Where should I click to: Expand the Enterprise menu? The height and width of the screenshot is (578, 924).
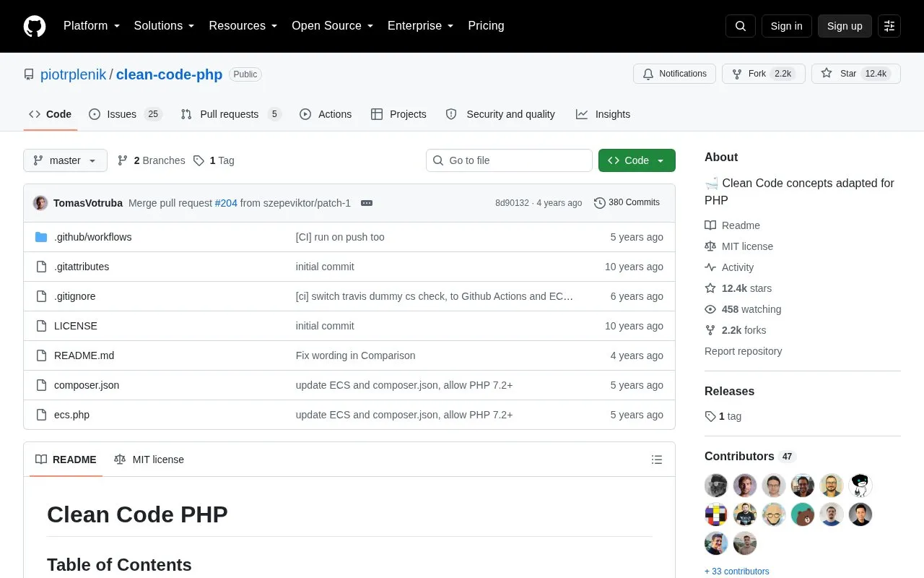421,26
